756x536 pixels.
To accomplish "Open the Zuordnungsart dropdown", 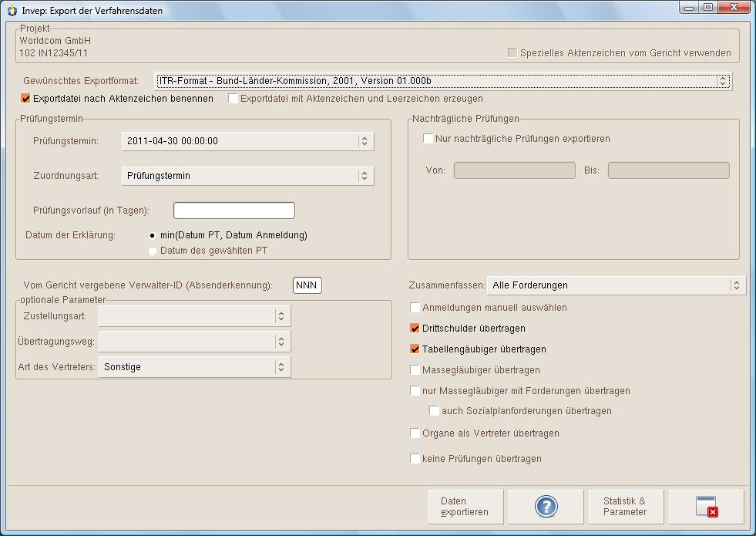I will click(248, 176).
